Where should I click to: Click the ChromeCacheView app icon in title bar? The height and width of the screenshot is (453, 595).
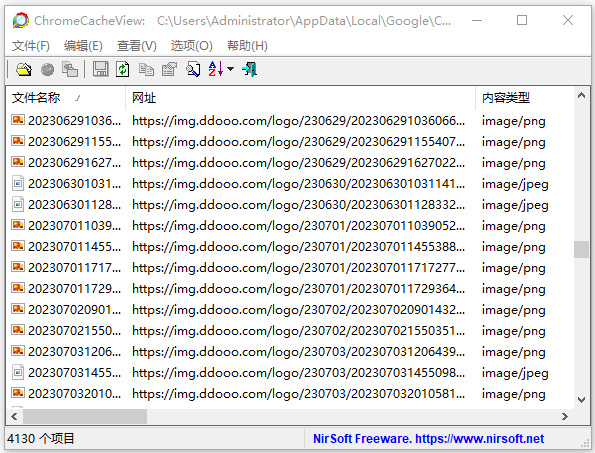[x=20, y=20]
